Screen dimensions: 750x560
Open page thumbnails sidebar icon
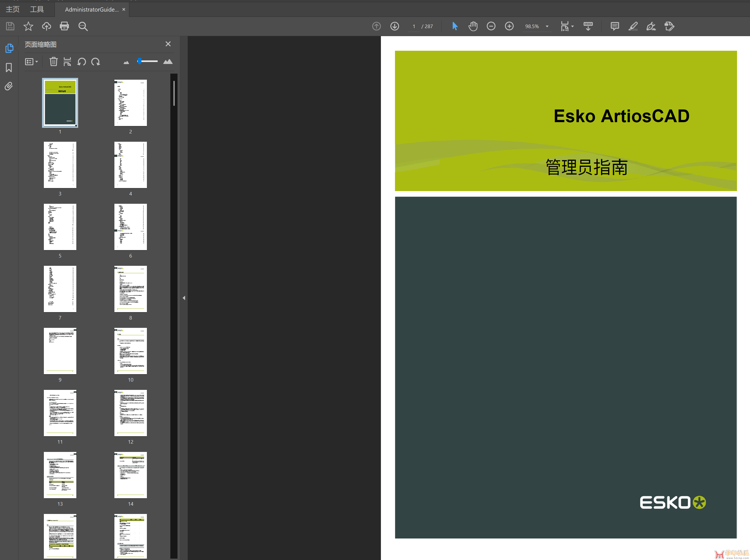pyautogui.click(x=9, y=48)
